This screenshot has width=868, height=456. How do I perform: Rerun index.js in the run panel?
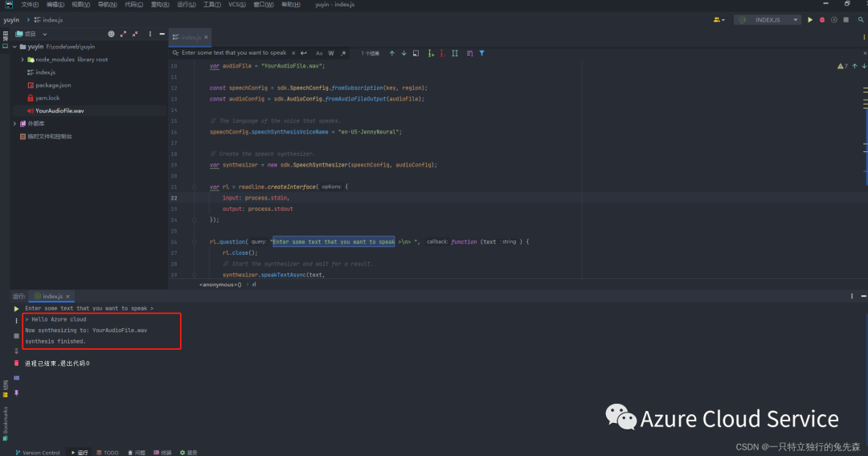[16, 309]
